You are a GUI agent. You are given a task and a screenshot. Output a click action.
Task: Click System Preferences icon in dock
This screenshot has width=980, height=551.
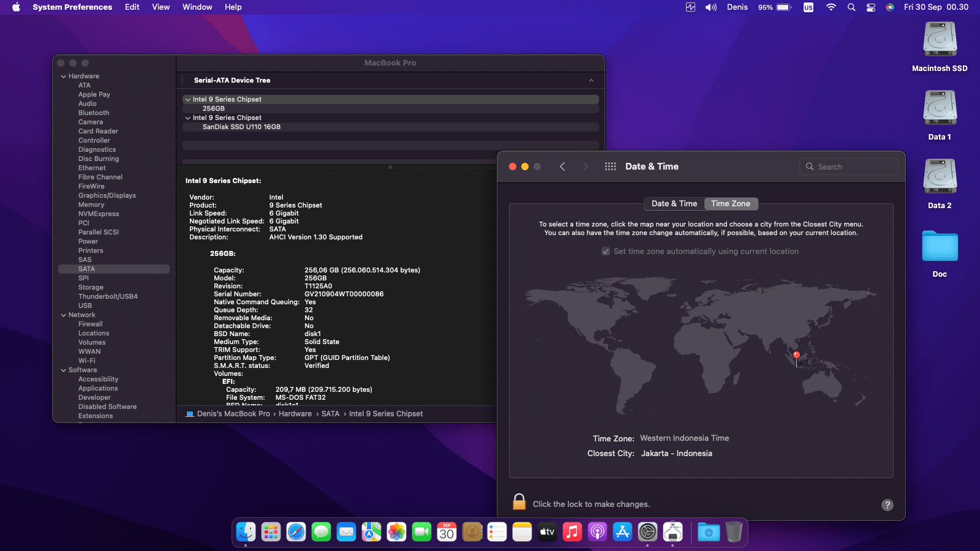click(647, 531)
